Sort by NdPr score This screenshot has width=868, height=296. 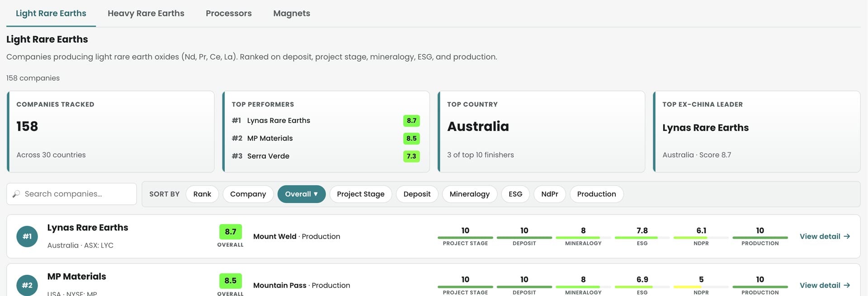coord(550,194)
